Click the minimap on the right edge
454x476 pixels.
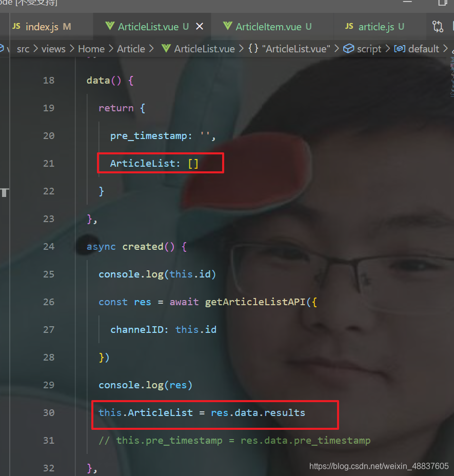(451, 154)
